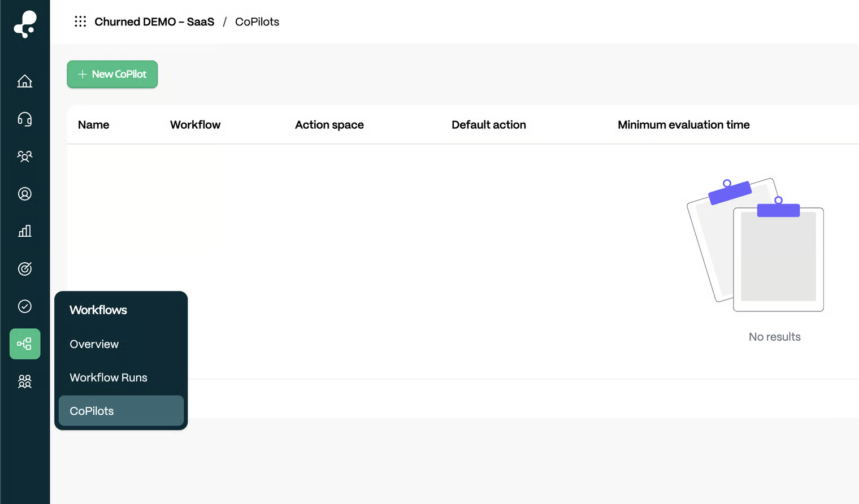Choose CoPilots in the Workflows flyout menu
This screenshot has width=859, height=504.
tap(92, 411)
